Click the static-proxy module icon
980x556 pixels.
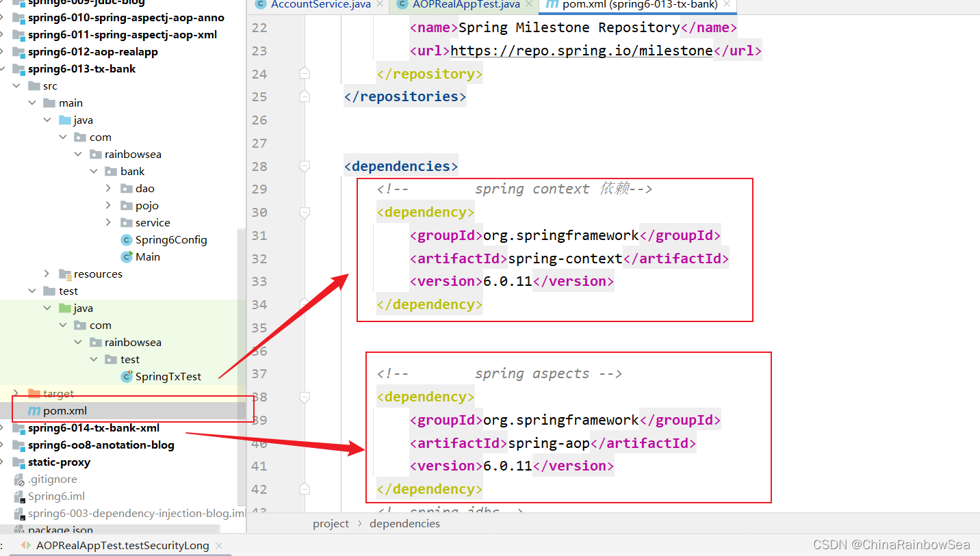[x=18, y=462]
